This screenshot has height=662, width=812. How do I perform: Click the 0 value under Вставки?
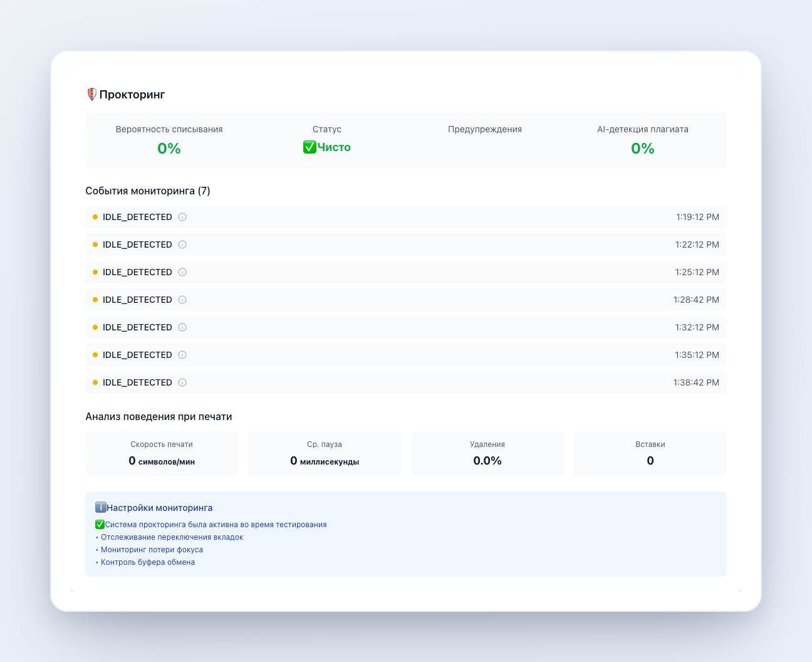pyautogui.click(x=650, y=461)
